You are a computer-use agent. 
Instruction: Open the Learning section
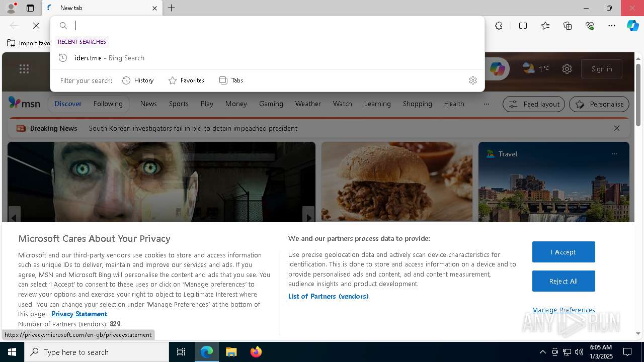click(377, 104)
